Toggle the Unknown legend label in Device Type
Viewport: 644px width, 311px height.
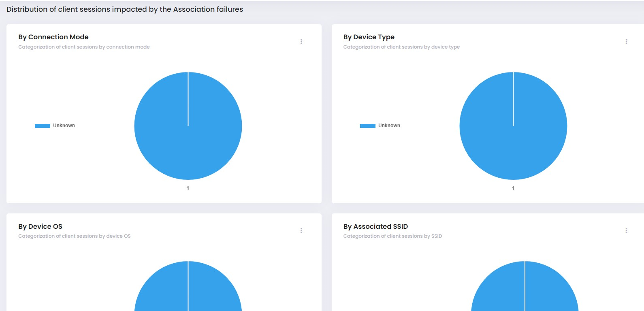click(x=389, y=126)
